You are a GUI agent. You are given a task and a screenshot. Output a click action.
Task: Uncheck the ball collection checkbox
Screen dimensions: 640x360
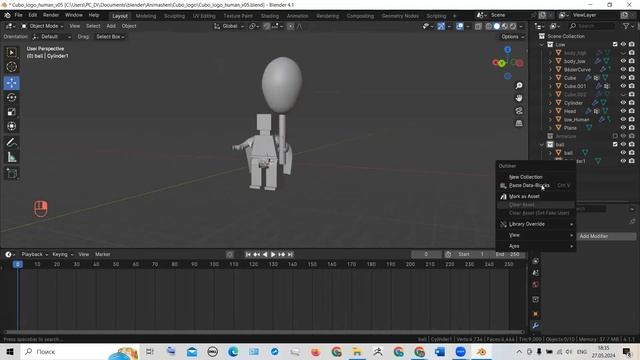[x=615, y=144]
